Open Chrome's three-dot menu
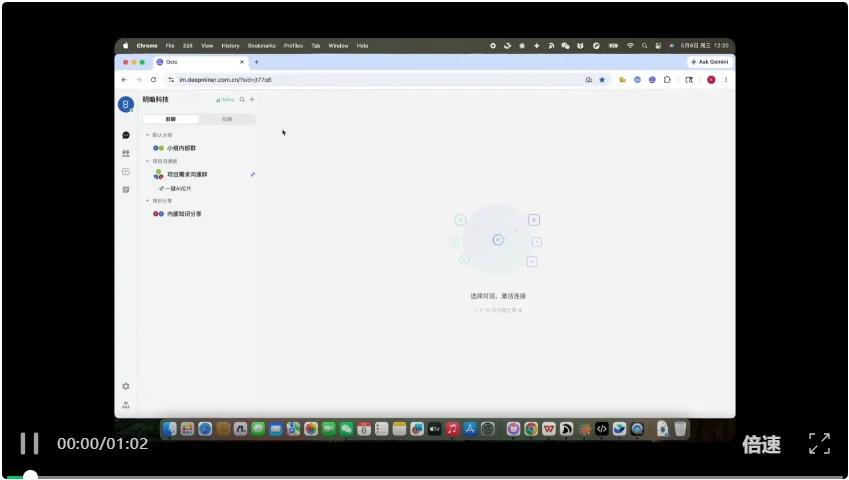This screenshot has width=849, height=480. tap(726, 80)
